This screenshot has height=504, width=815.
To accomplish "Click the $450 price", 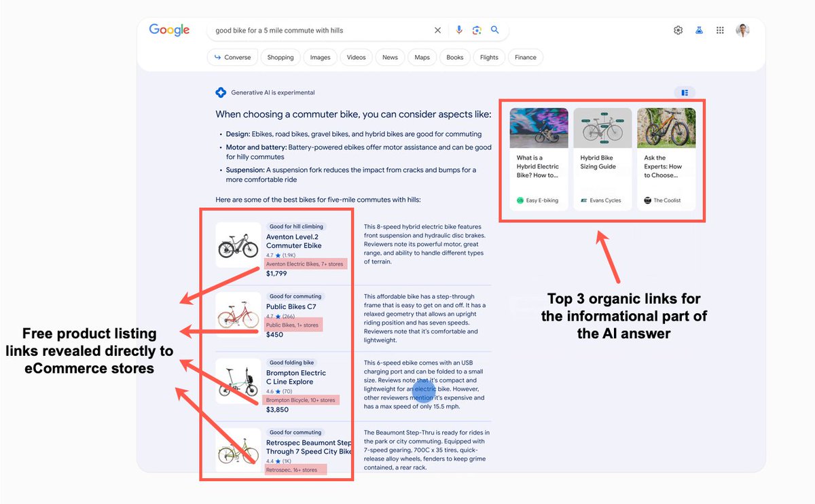I will coord(274,334).
